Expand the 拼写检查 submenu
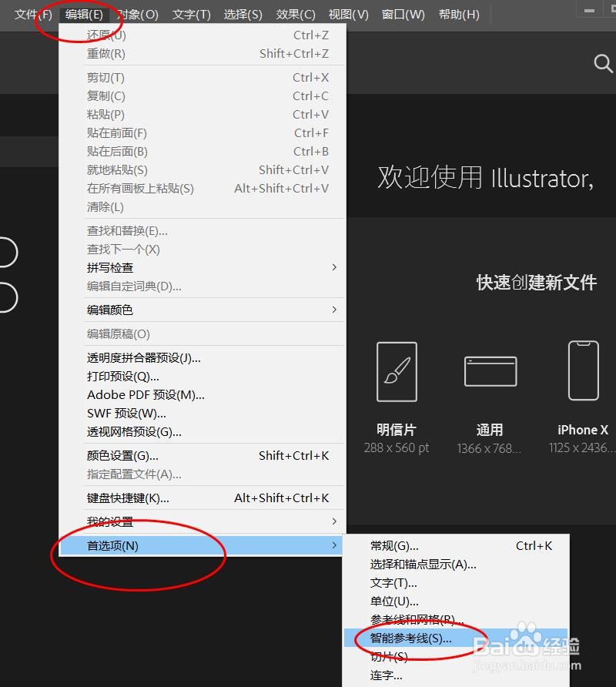 click(x=203, y=267)
